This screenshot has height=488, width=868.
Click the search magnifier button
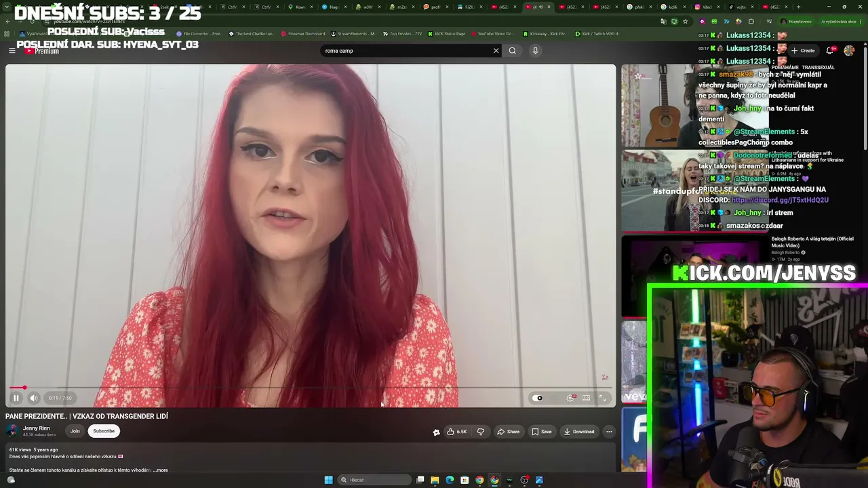point(513,51)
